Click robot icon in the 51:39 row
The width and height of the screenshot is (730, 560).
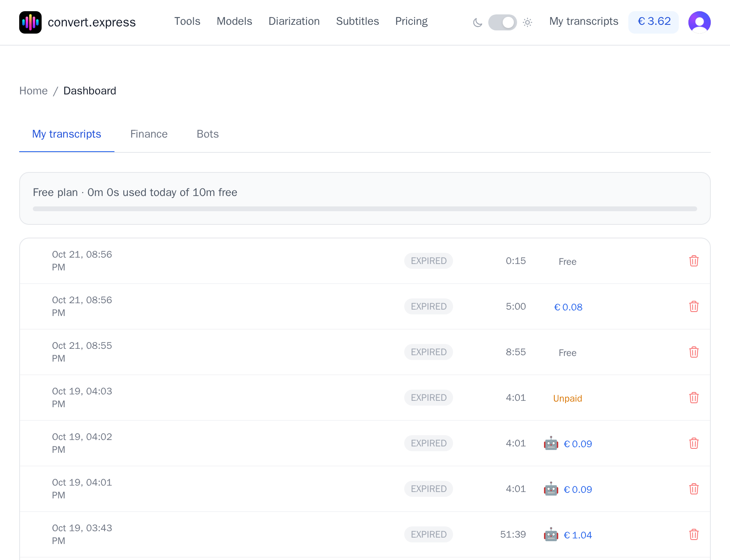[x=551, y=534]
